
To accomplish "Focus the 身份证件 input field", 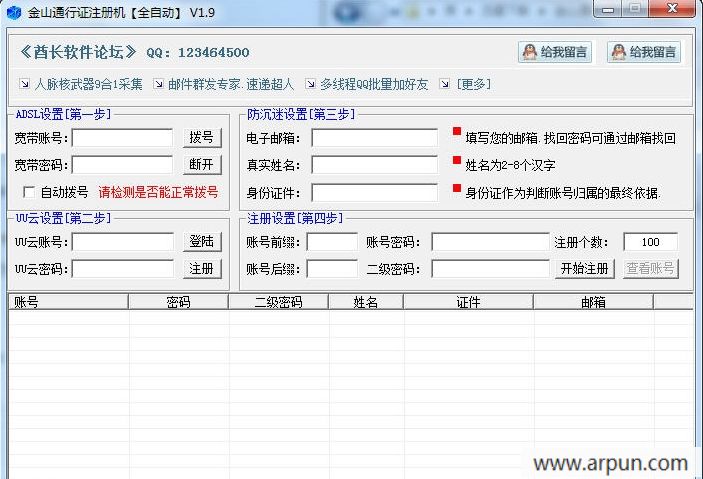I will [374, 193].
